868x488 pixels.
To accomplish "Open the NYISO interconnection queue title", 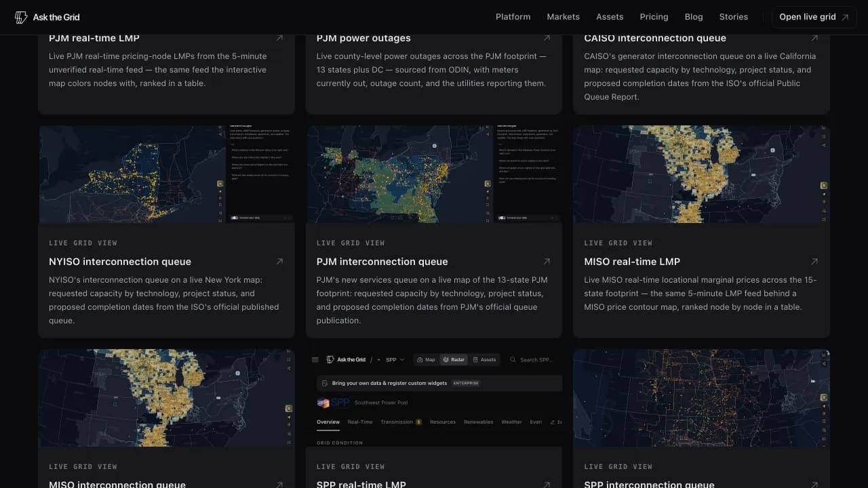I will pyautogui.click(x=120, y=262).
